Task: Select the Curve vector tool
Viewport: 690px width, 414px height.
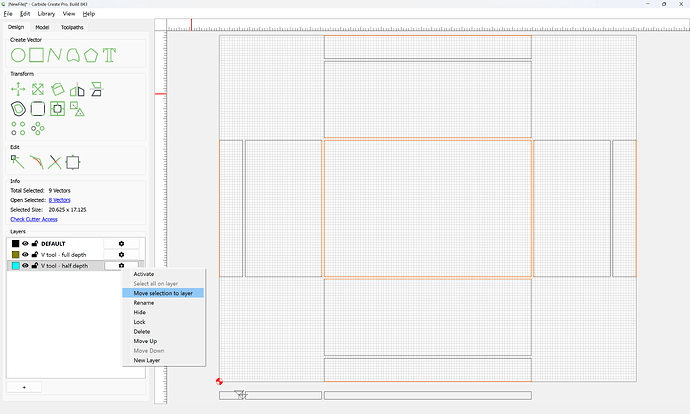Action: [73, 55]
